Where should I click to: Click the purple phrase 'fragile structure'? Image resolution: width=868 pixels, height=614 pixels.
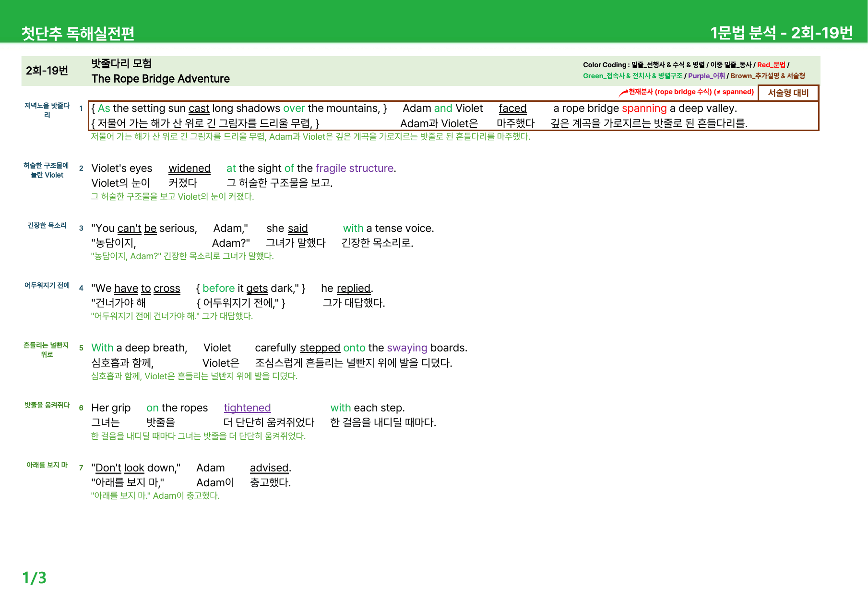(355, 169)
